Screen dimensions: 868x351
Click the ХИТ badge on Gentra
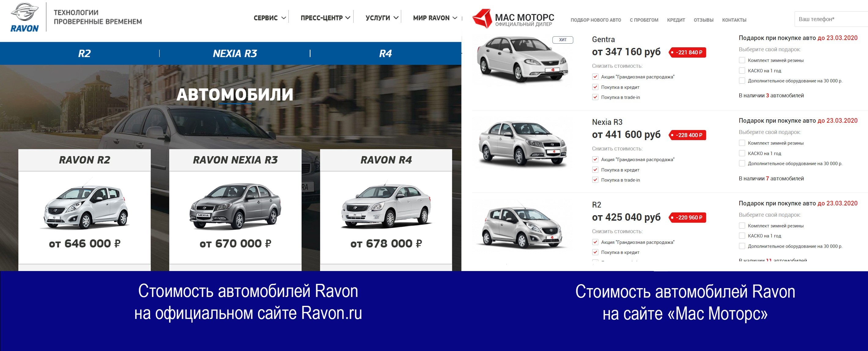point(564,40)
